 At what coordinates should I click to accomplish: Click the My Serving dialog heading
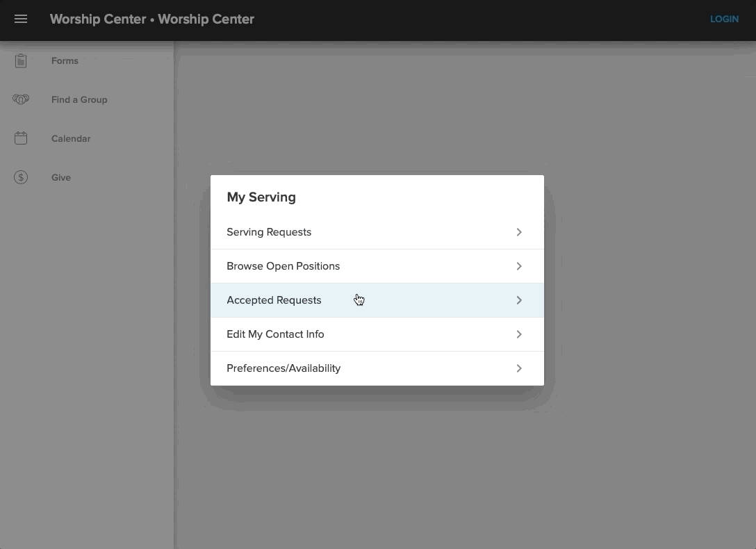click(x=261, y=197)
